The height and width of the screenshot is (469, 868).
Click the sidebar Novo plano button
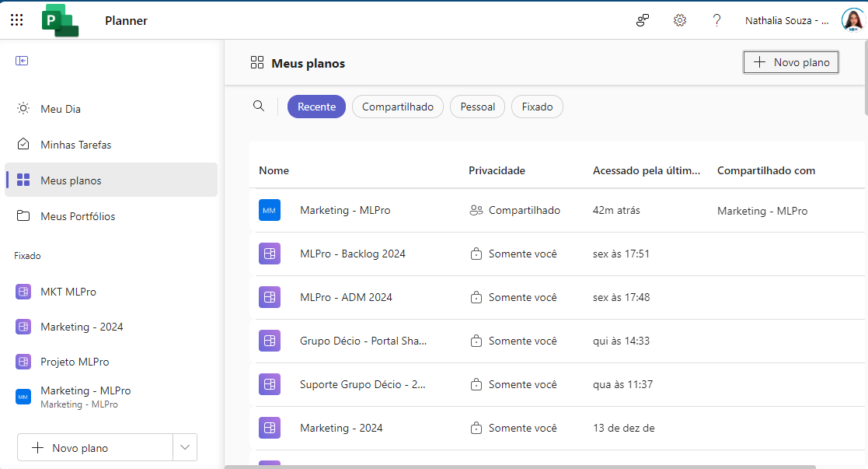pyautogui.click(x=96, y=447)
